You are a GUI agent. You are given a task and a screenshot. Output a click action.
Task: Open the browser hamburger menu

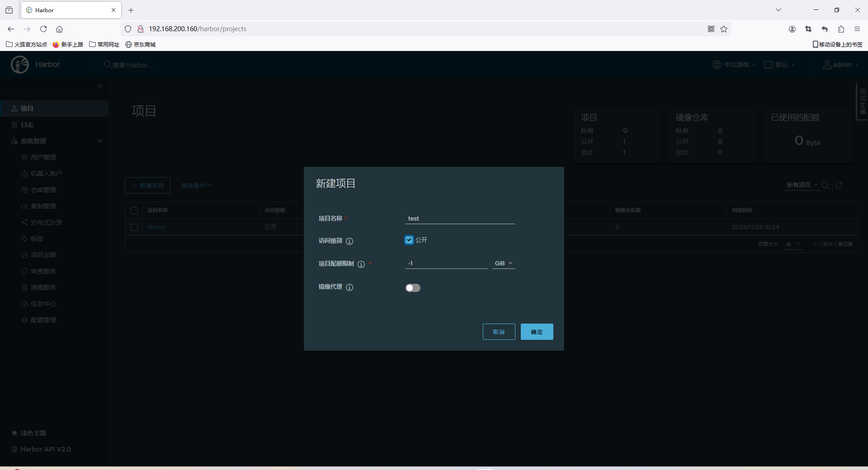[857, 29]
